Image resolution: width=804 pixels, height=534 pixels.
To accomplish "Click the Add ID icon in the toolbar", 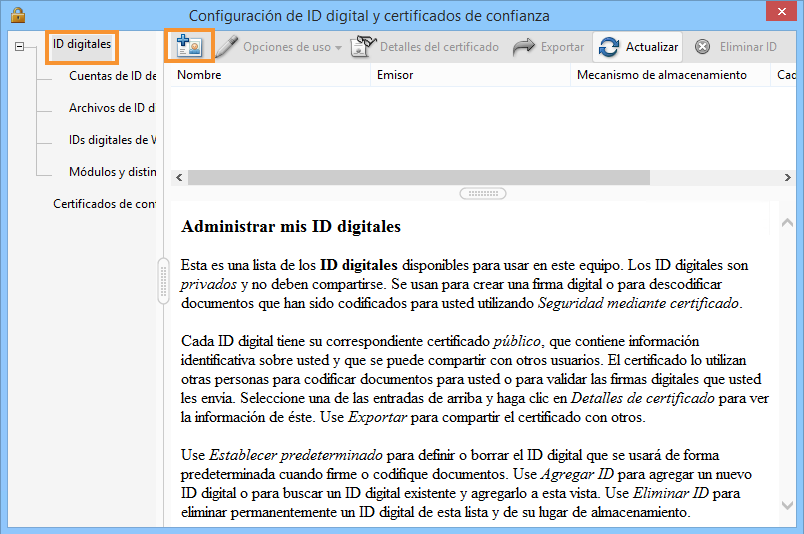I will coord(189,46).
